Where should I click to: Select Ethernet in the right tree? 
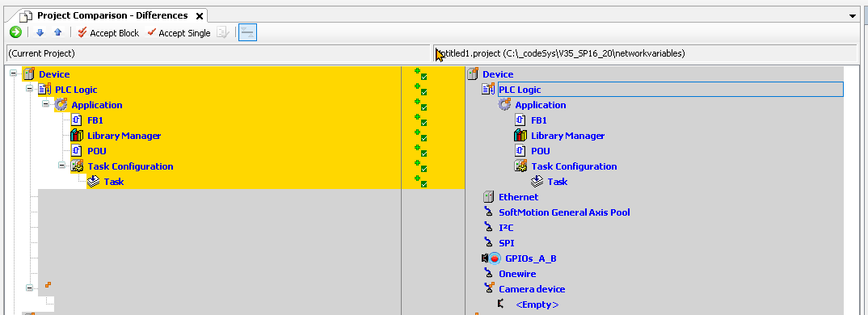coord(519,197)
